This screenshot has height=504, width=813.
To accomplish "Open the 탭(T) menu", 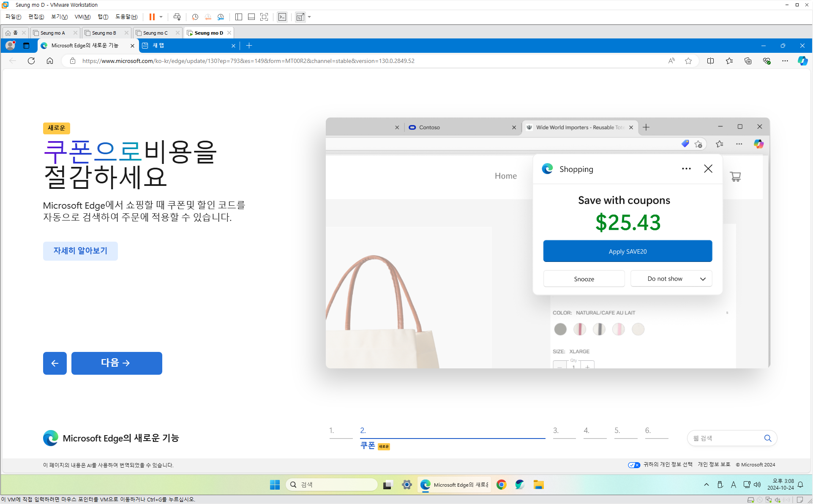I will pyautogui.click(x=103, y=17).
